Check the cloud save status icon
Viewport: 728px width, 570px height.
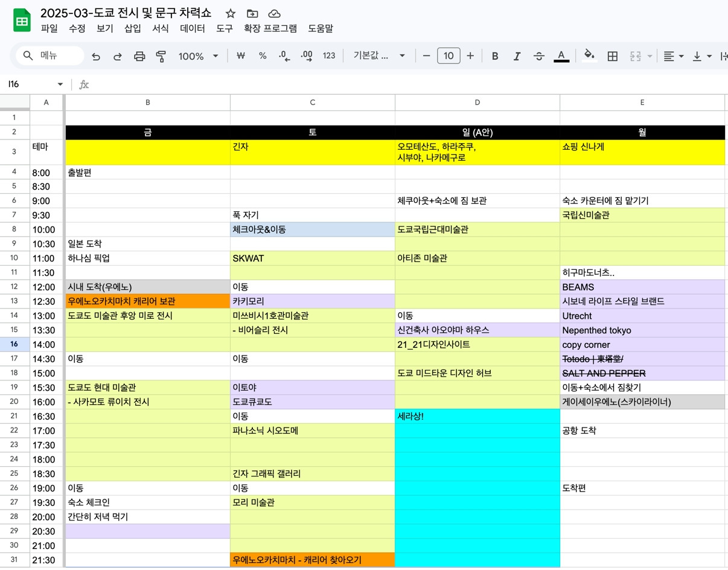(x=274, y=13)
